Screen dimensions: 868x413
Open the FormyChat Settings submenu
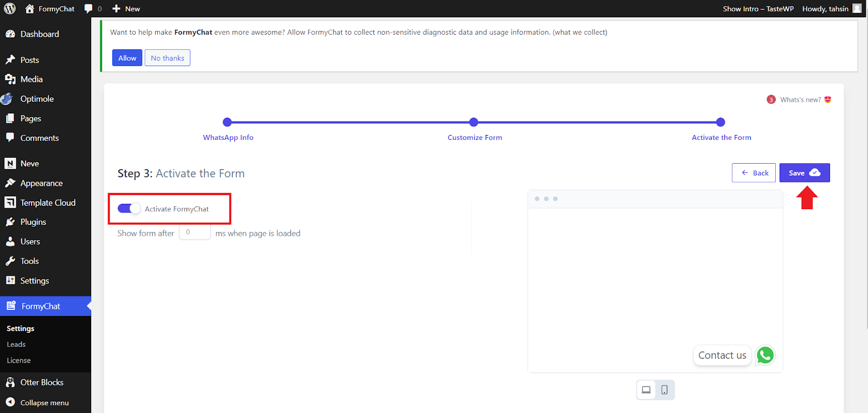click(21, 328)
